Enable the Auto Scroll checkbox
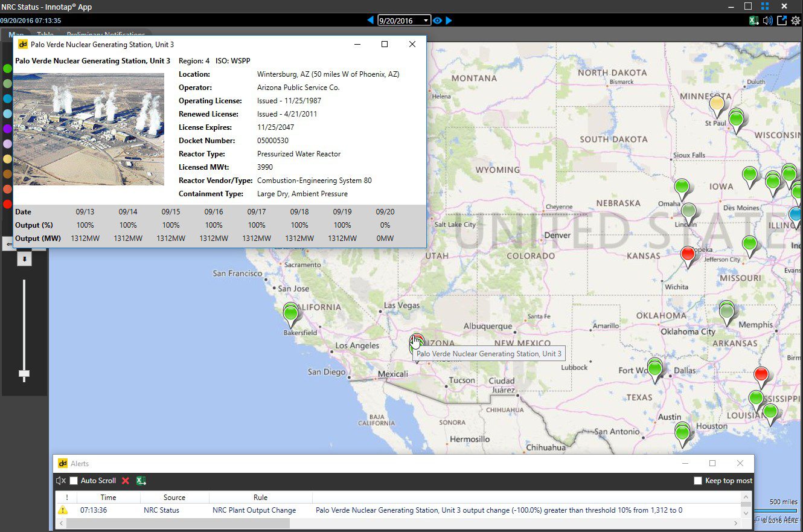Screen dimensions: 803x532 [74, 481]
